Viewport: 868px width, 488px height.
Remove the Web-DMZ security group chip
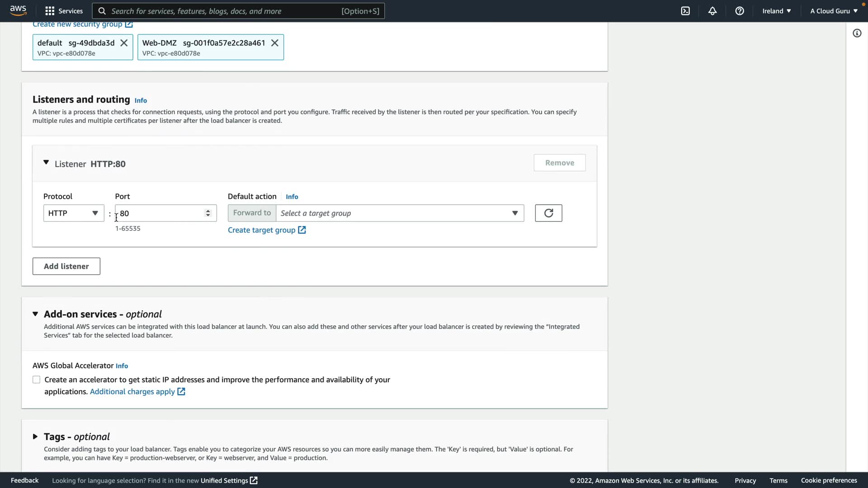tap(274, 43)
